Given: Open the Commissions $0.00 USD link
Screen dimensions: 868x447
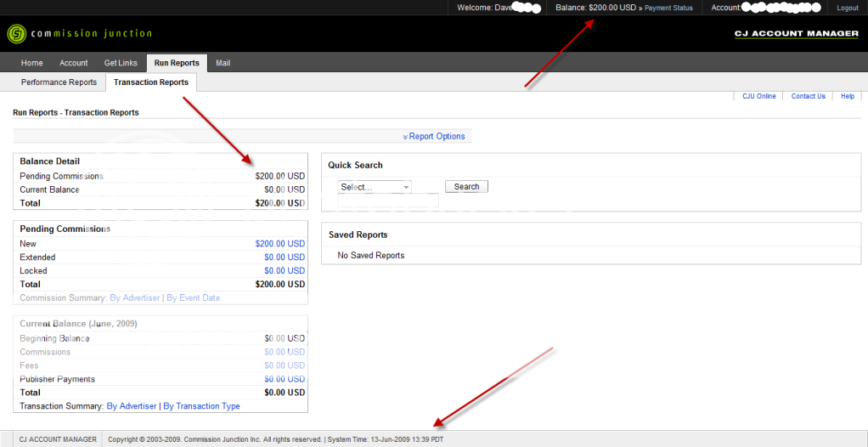Looking at the screenshot, I should (285, 353).
